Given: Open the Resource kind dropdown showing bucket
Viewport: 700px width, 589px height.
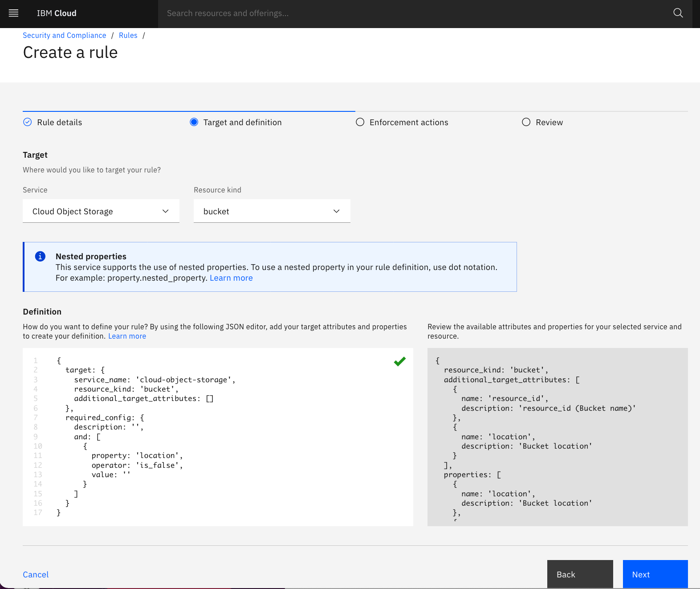Looking at the screenshot, I should (272, 211).
